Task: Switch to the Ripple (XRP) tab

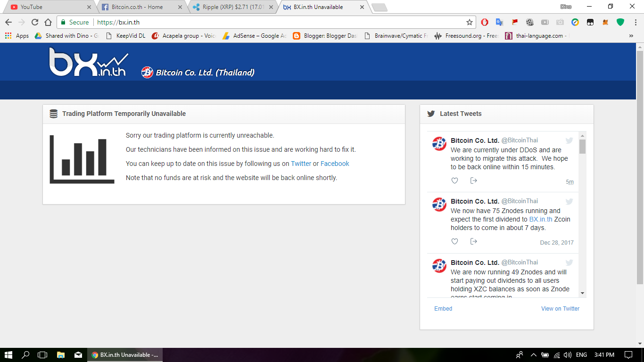Action: click(x=233, y=7)
